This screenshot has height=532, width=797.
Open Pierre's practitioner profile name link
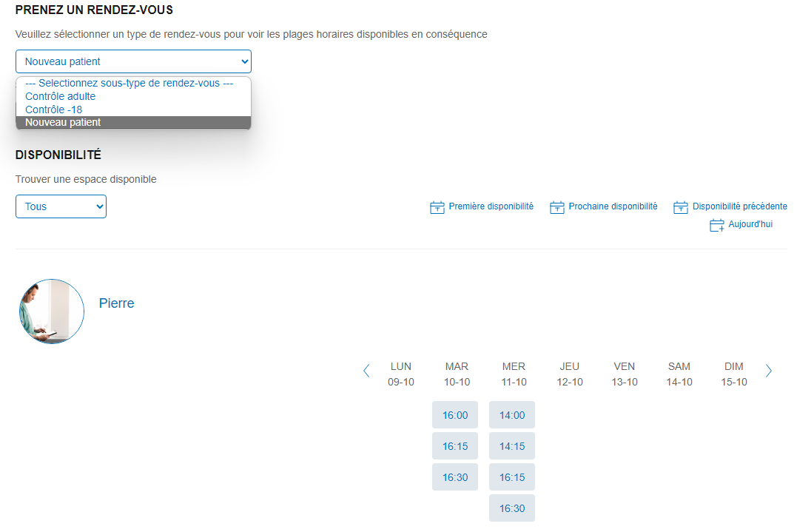(116, 303)
